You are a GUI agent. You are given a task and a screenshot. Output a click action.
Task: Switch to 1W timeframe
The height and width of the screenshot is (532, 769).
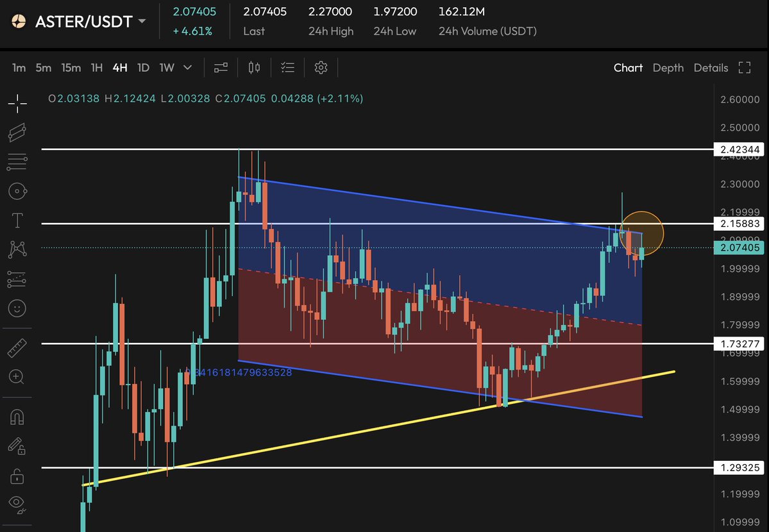click(167, 68)
